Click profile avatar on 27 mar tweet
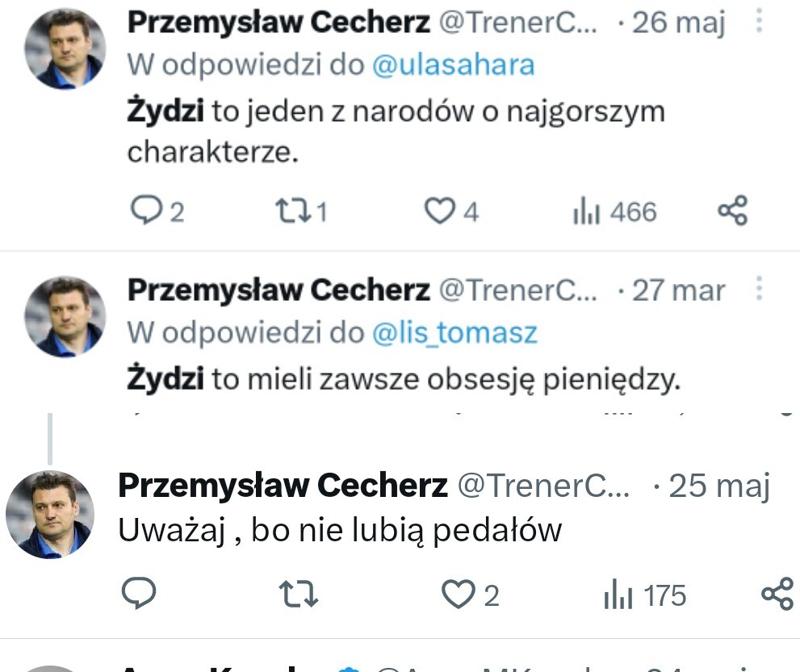 point(65,316)
